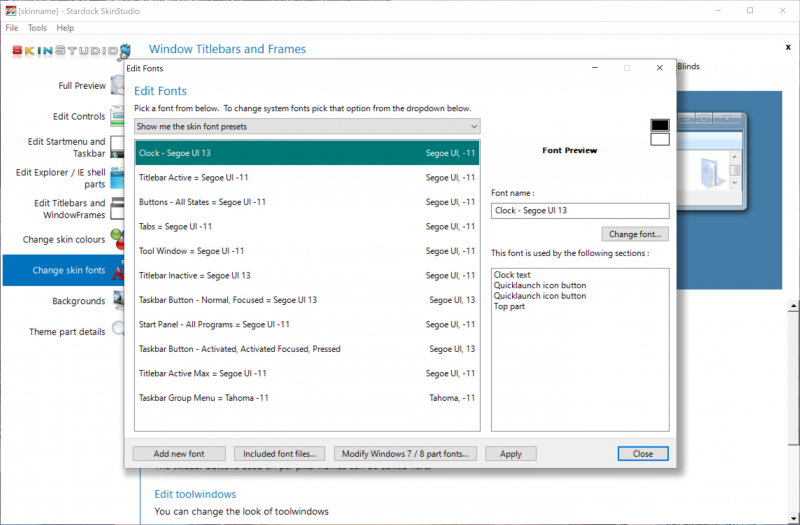The image size is (800, 525).
Task: Select Backgrounds in the sidebar
Action: click(x=78, y=301)
